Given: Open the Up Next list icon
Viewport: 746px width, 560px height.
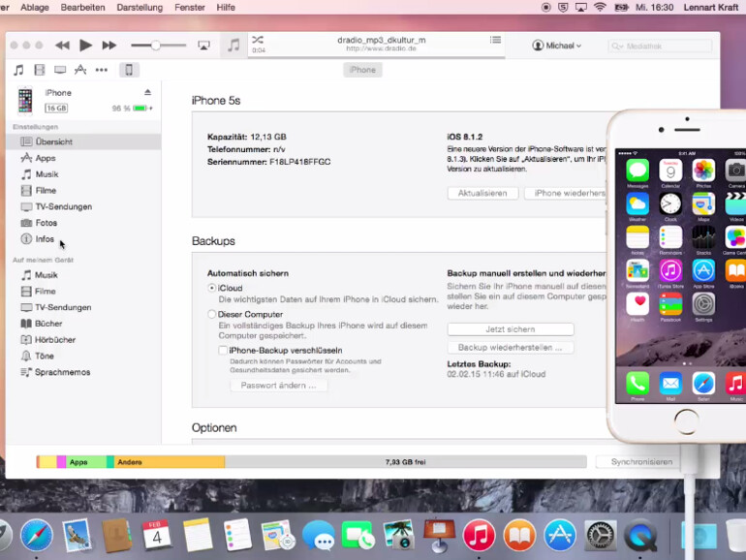Looking at the screenshot, I should (x=495, y=40).
